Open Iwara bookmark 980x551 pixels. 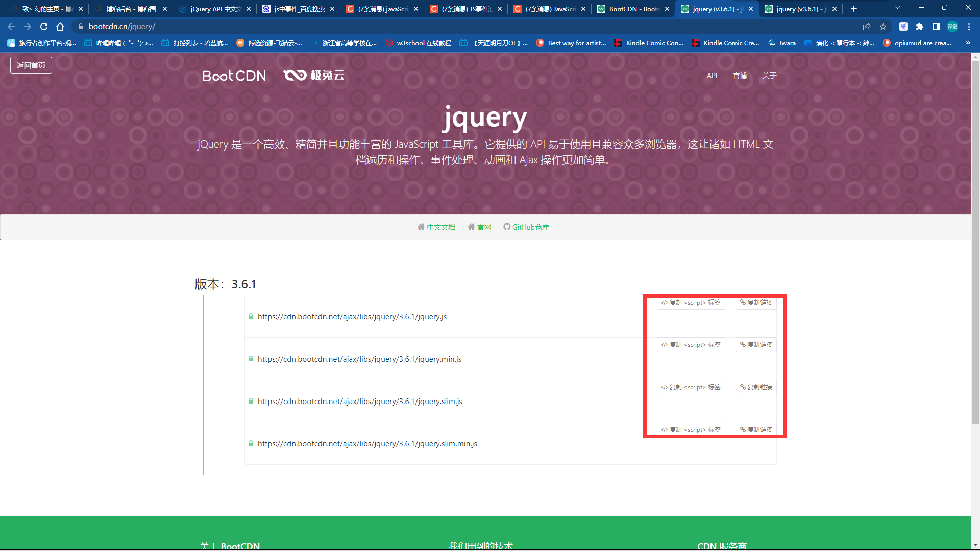pos(782,43)
